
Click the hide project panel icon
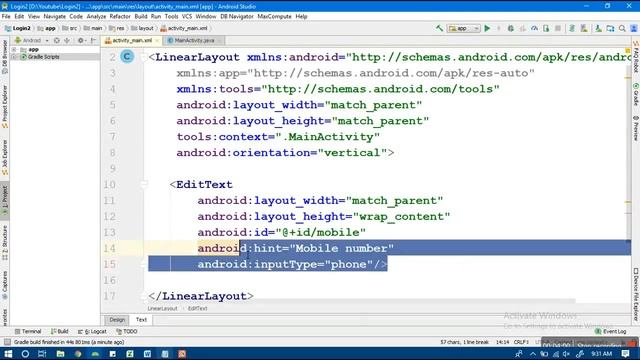tap(93, 40)
